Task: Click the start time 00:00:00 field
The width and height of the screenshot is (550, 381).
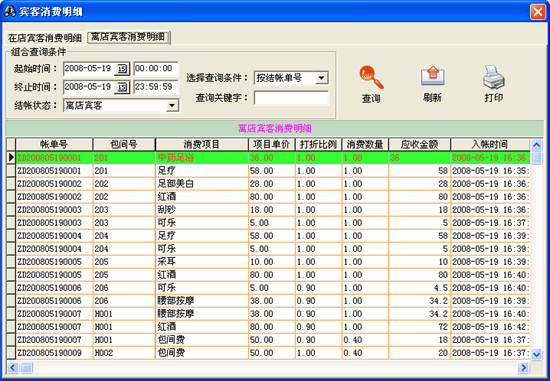Action: 156,68
